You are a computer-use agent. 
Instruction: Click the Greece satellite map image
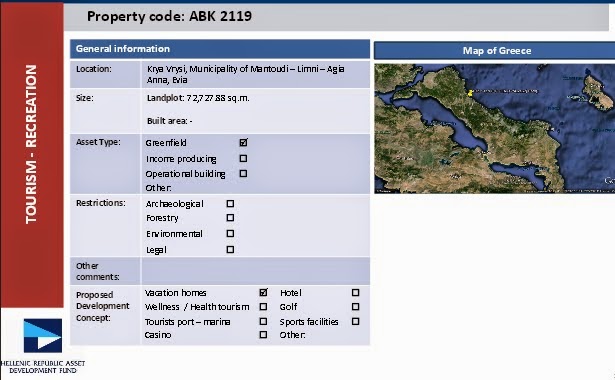[x=494, y=128]
